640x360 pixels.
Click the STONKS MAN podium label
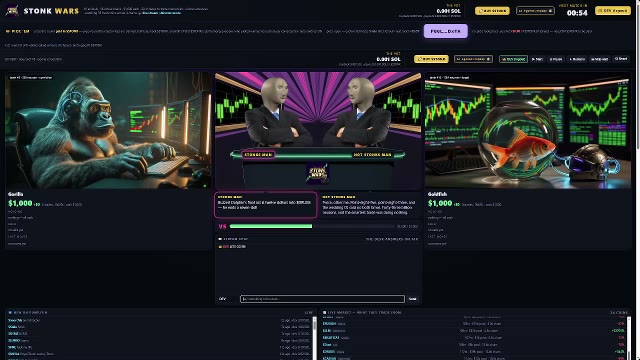(x=258, y=155)
